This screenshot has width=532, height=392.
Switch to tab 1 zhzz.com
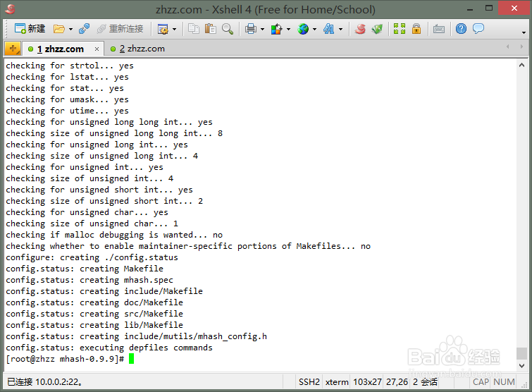click(x=61, y=49)
